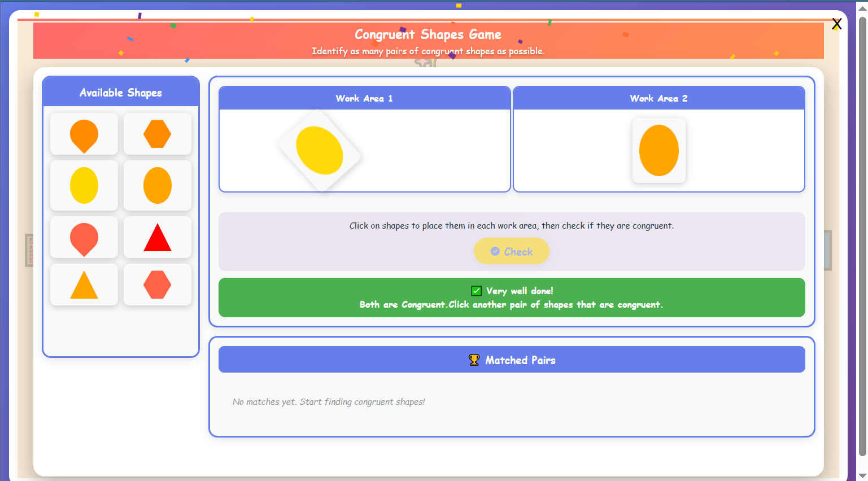The image size is (868, 481).
Task: Click the orange oval in Work Area 2
Action: (658, 151)
